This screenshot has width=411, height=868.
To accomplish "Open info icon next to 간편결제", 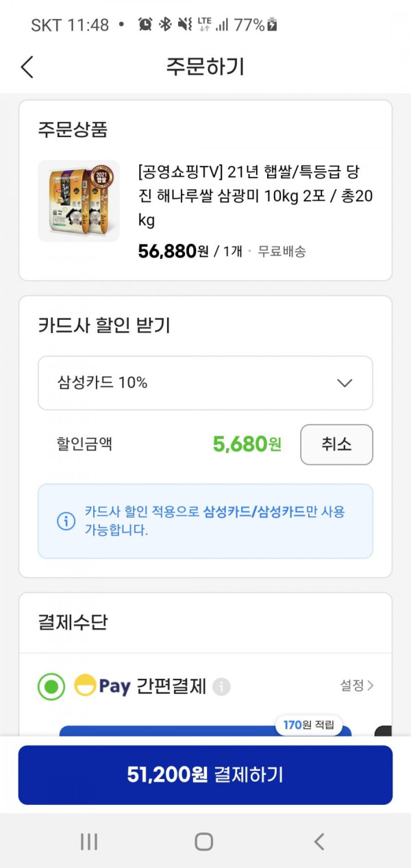I will tap(221, 686).
